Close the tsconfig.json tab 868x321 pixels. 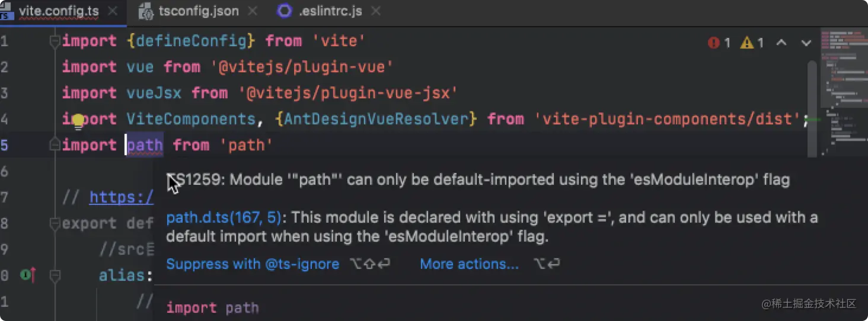point(252,11)
